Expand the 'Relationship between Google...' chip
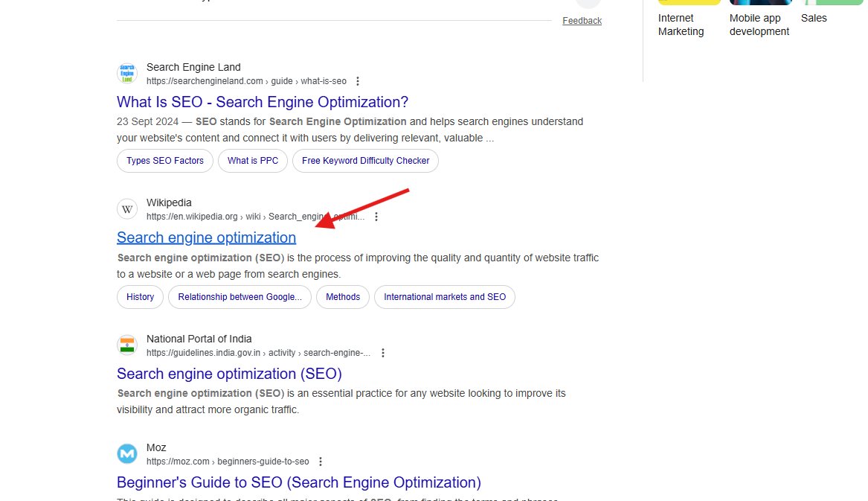Image resolution: width=868 pixels, height=501 pixels. [x=239, y=297]
